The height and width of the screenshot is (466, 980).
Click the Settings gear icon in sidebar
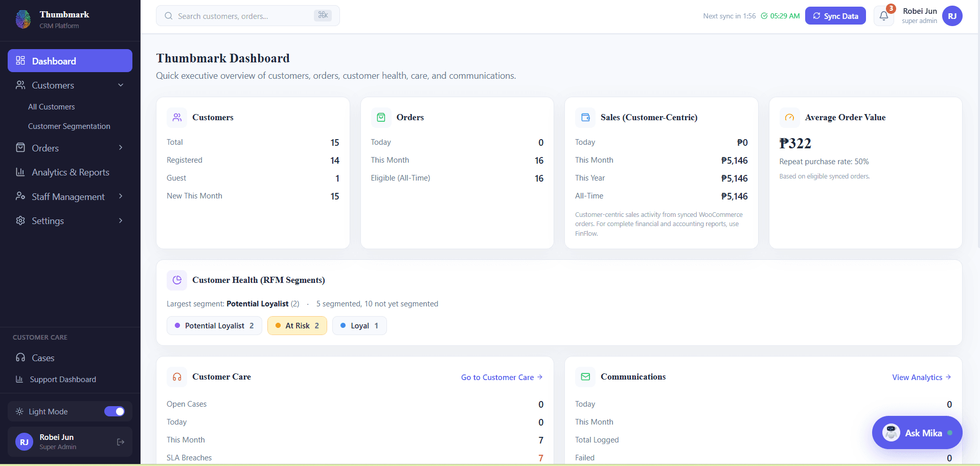pos(20,220)
